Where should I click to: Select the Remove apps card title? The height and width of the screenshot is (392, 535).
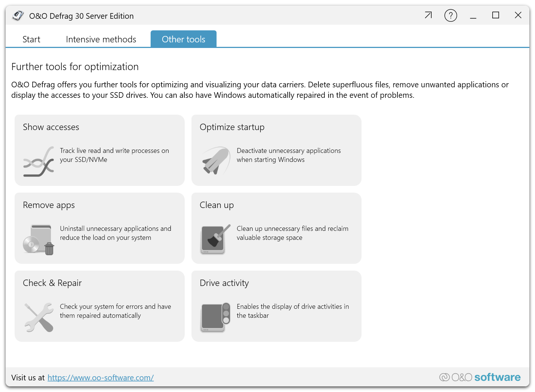(x=49, y=205)
